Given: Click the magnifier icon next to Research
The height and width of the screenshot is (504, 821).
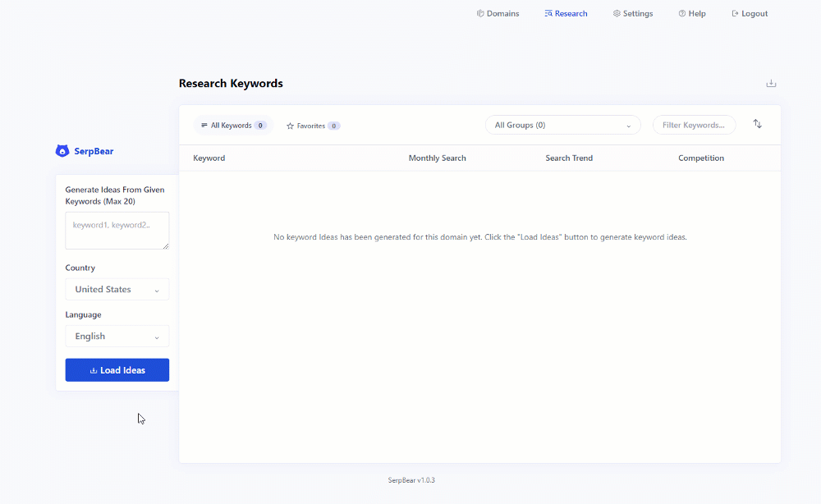Looking at the screenshot, I should coord(548,13).
